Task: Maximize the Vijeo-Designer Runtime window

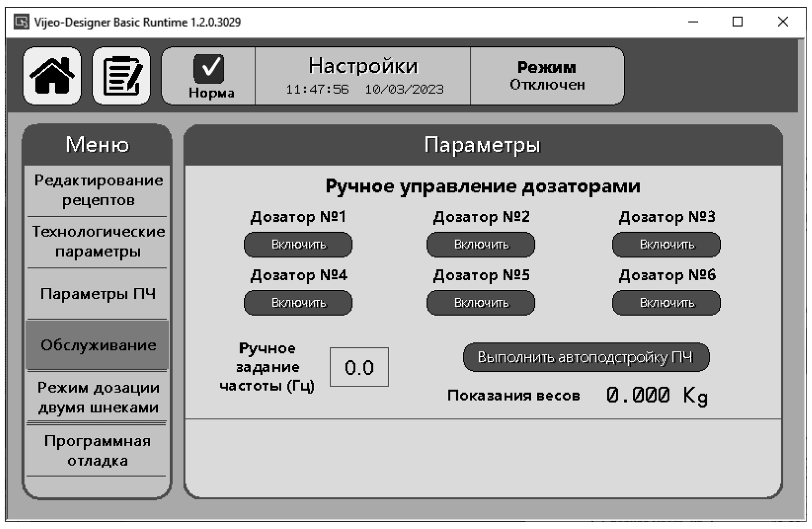Action: [738, 22]
